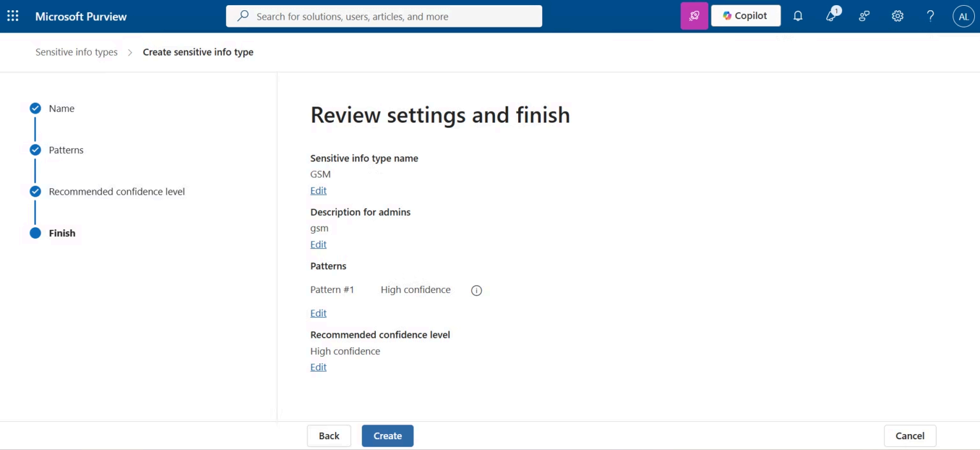Click the GSM name value

pos(320,174)
